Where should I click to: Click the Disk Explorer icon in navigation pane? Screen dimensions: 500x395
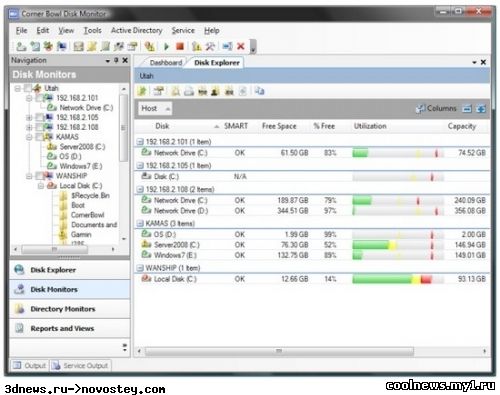pyautogui.click(x=20, y=270)
